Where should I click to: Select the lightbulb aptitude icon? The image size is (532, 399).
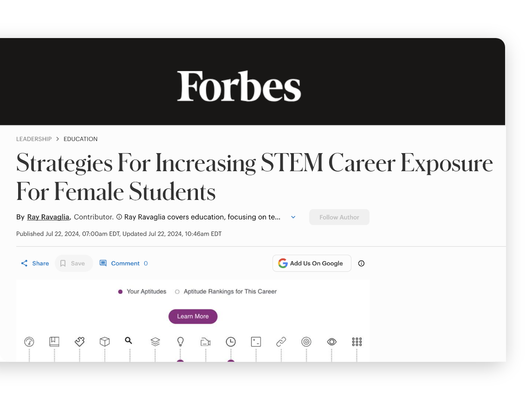coord(181,342)
